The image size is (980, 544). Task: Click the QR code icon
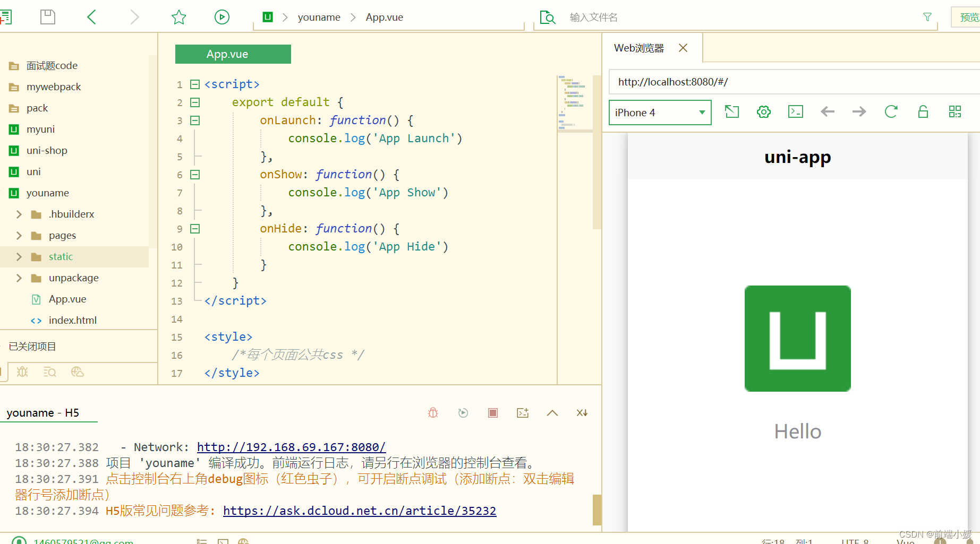955,111
